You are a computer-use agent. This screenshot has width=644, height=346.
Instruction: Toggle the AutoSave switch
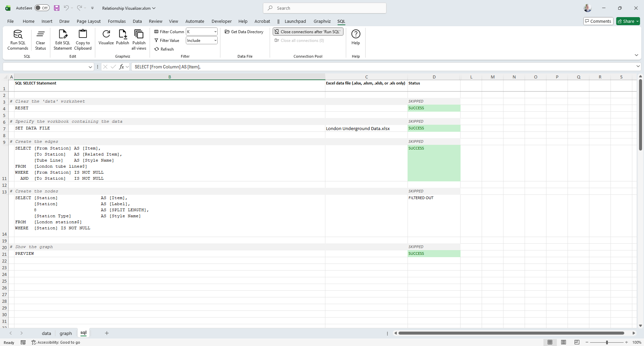(x=42, y=8)
